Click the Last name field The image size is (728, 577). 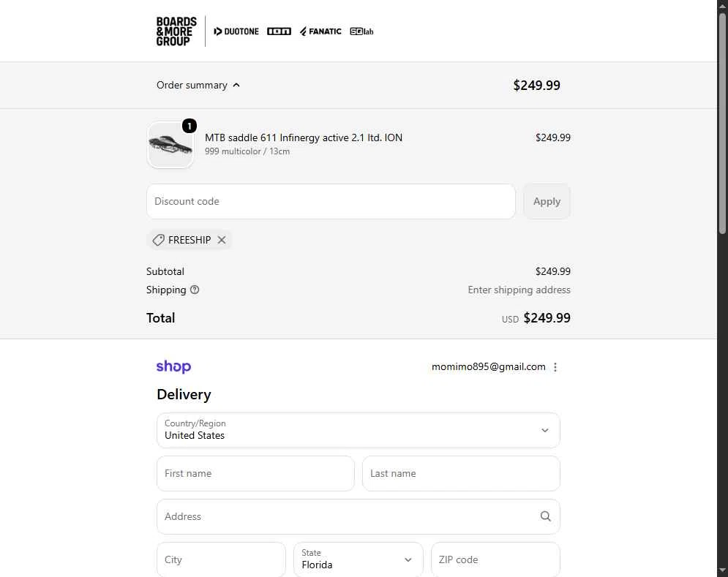point(461,473)
